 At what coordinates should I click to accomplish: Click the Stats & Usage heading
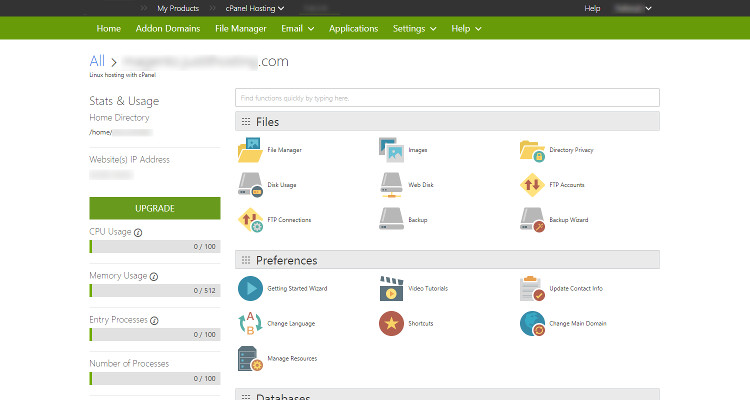point(124,101)
